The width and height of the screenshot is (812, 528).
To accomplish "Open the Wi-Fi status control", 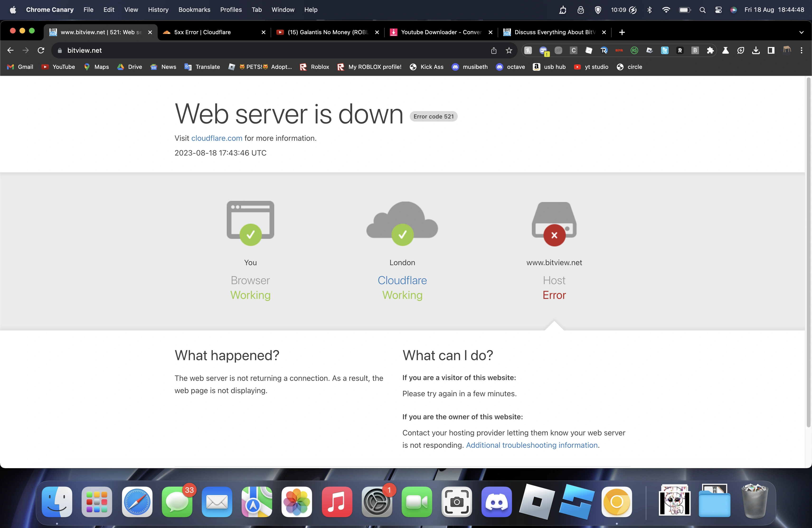I will click(666, 9).
